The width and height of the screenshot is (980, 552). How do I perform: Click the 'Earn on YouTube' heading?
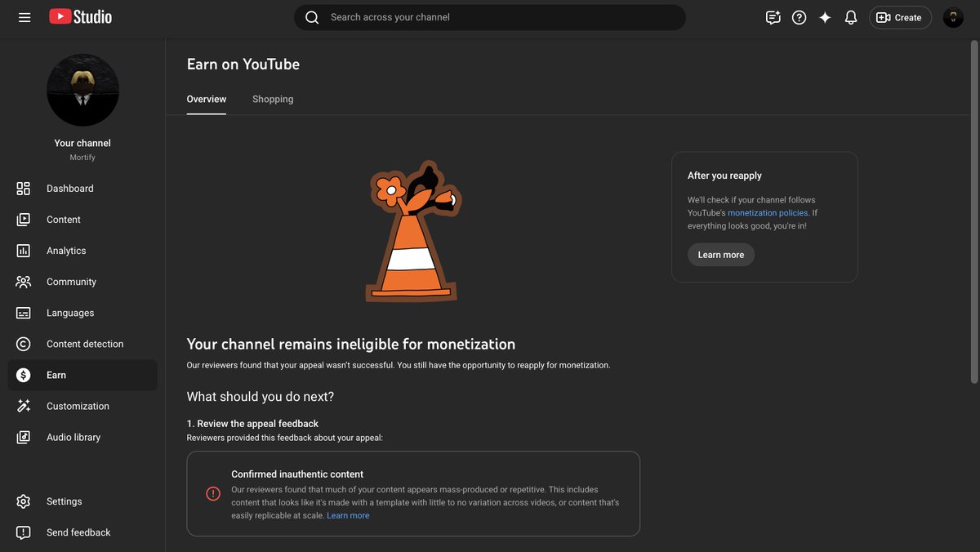[243, 65]
